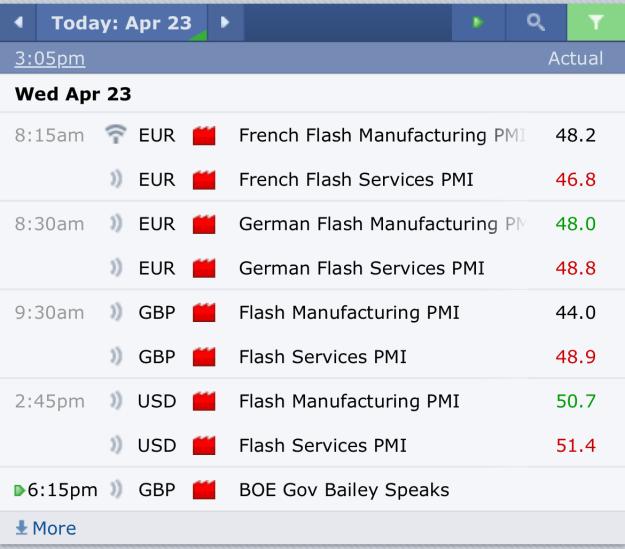Click red impact icon for BOE Gov Bailey Speaks
The width and height of the screenshot is (625, 549).
click(204, 490)
